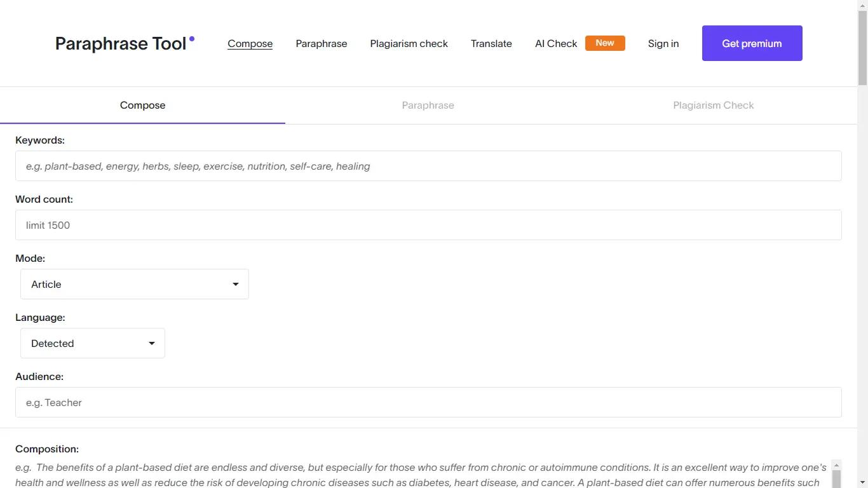The width and height of the screenshot is (868, 488).
Task: Click the Keywords: label text
Action: pos(40,140)
